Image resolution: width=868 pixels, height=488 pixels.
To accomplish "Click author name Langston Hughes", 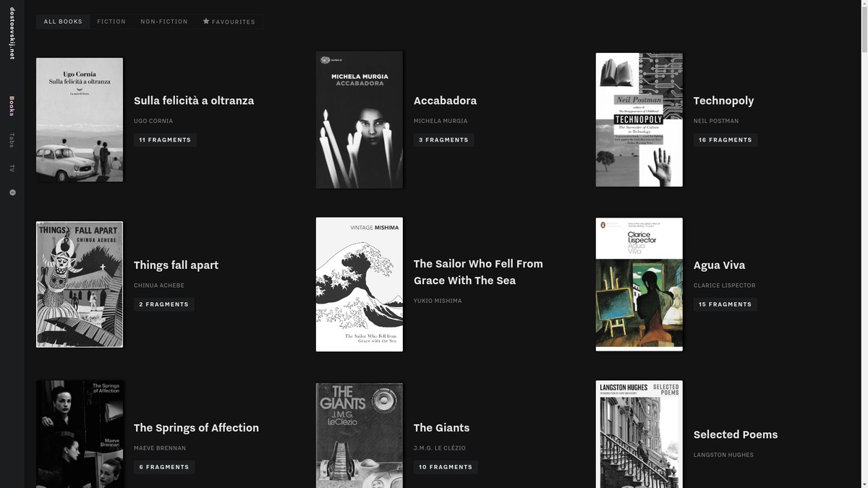I will [723, 455].
